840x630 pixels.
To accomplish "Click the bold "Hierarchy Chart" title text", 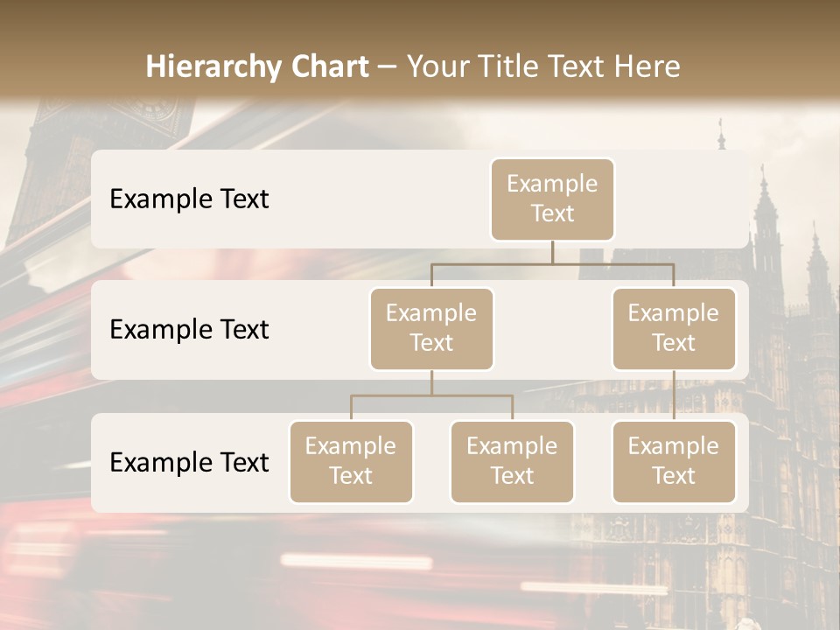I will 257,66.
